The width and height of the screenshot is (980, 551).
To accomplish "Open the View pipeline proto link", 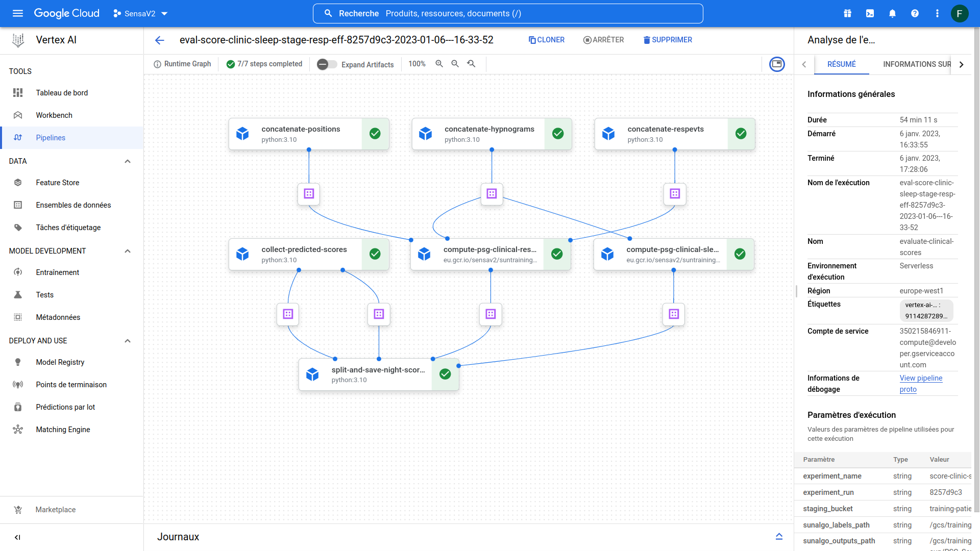I will [921, 384].
